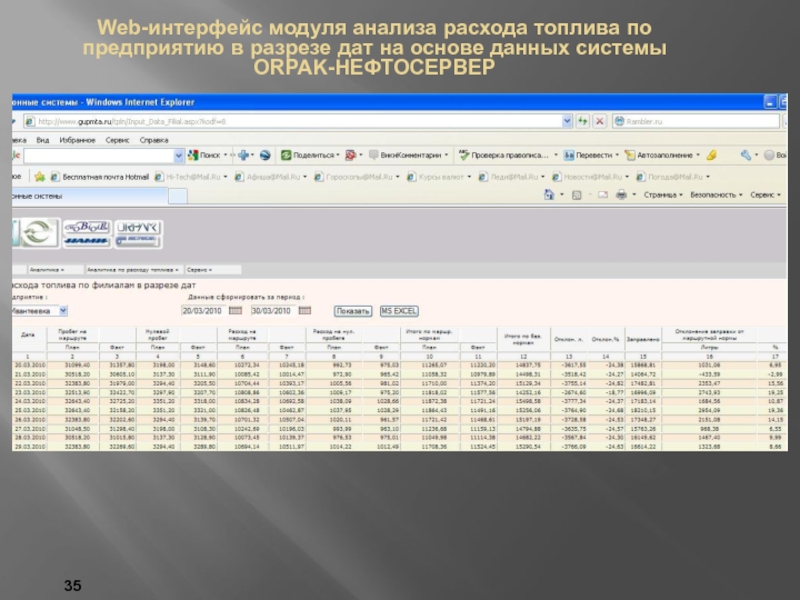800x600 pixels.
Task: Click the red stop loading icon
Action: click(598, 121)
